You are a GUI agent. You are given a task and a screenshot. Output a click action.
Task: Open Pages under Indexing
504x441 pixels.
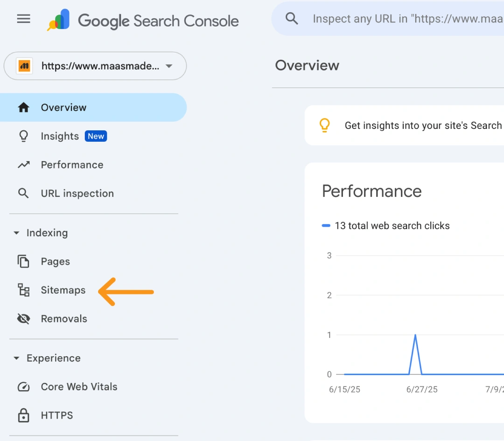click(x=55, y=261)
